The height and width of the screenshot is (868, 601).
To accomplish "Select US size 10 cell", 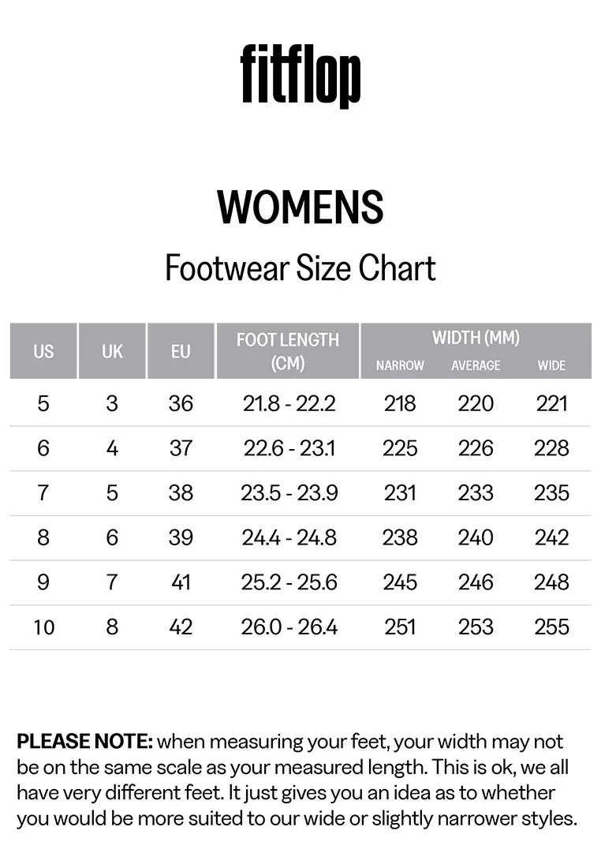I will coord(43,627).
